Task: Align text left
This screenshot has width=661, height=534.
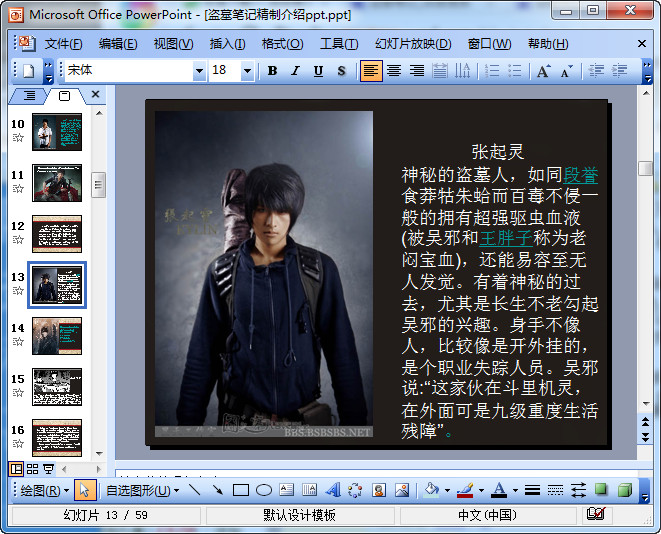Action: [371, 71]
